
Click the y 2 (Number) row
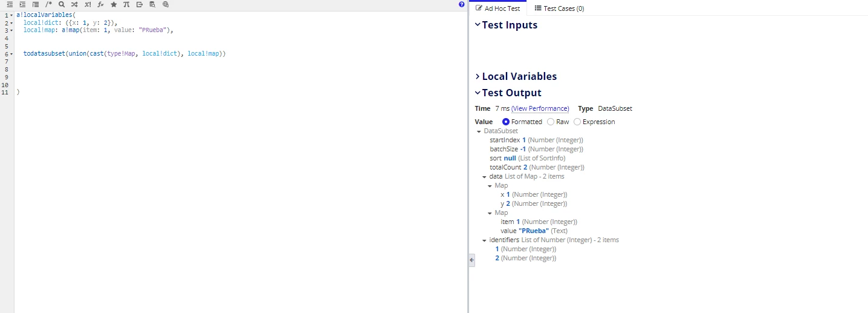coord(534,203)
